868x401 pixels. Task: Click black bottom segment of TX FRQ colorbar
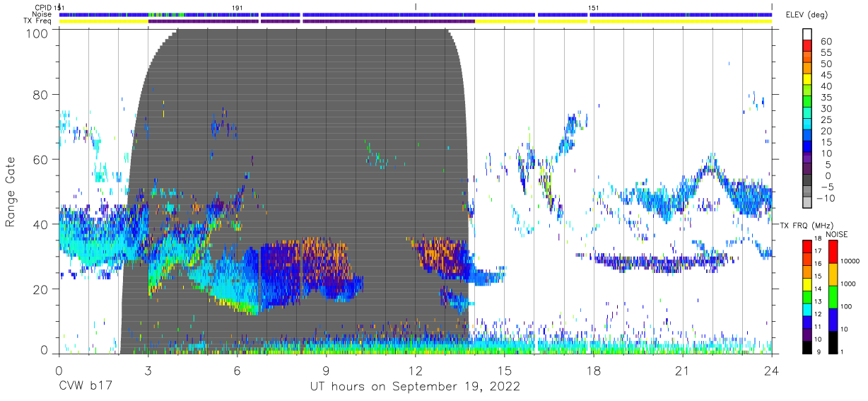(x=807, y=346)
